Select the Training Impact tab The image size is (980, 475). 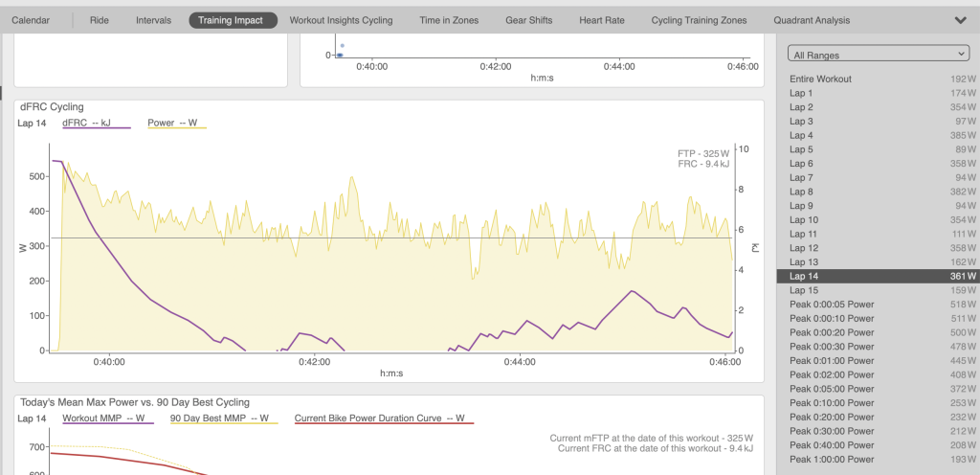[x=234, y=20]
